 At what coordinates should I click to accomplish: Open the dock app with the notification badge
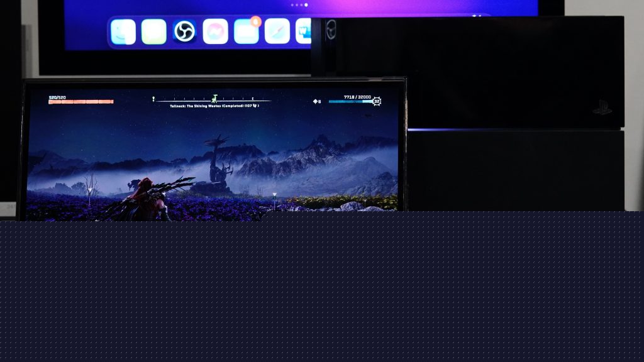247,31
